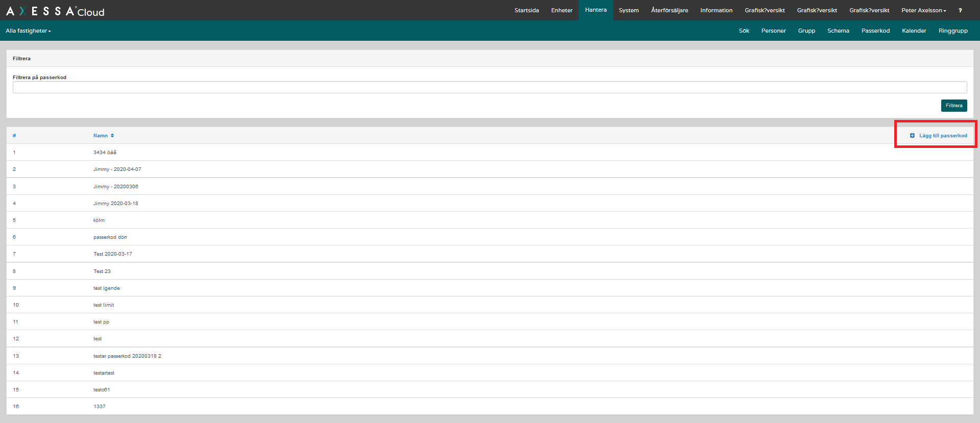This screenshot has height=423, width=980.
Task: Open the passcode row '1337'
Action: click(489, 406)
